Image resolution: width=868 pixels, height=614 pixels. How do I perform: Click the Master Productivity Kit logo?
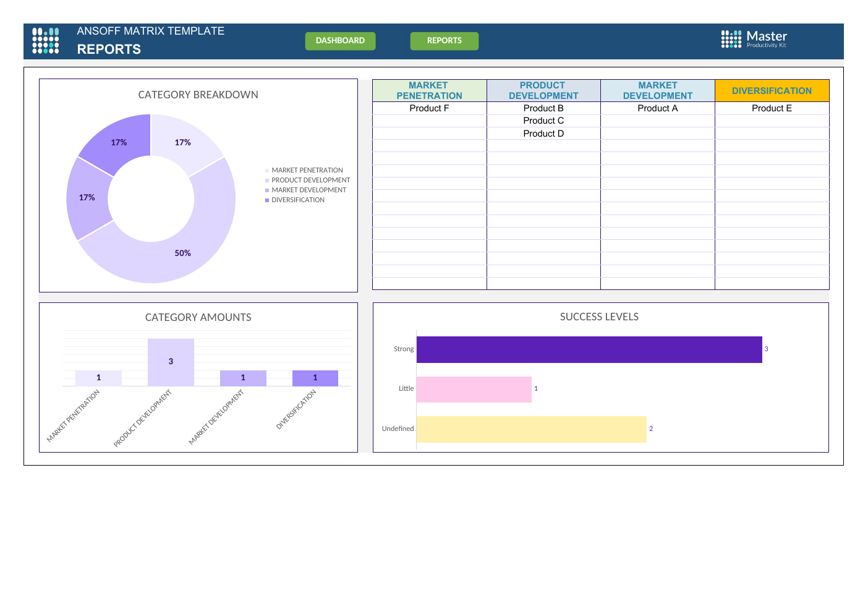coord(754,39)
